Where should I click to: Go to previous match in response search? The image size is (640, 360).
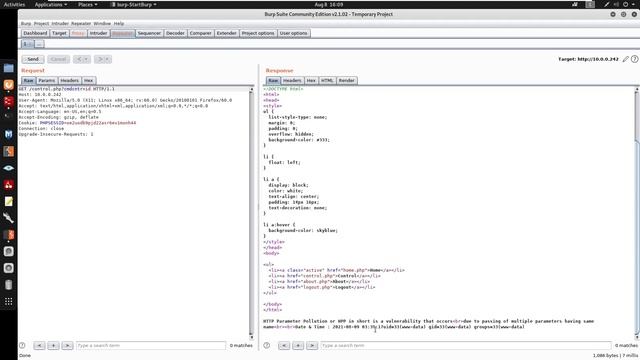[x=284, y=346]
